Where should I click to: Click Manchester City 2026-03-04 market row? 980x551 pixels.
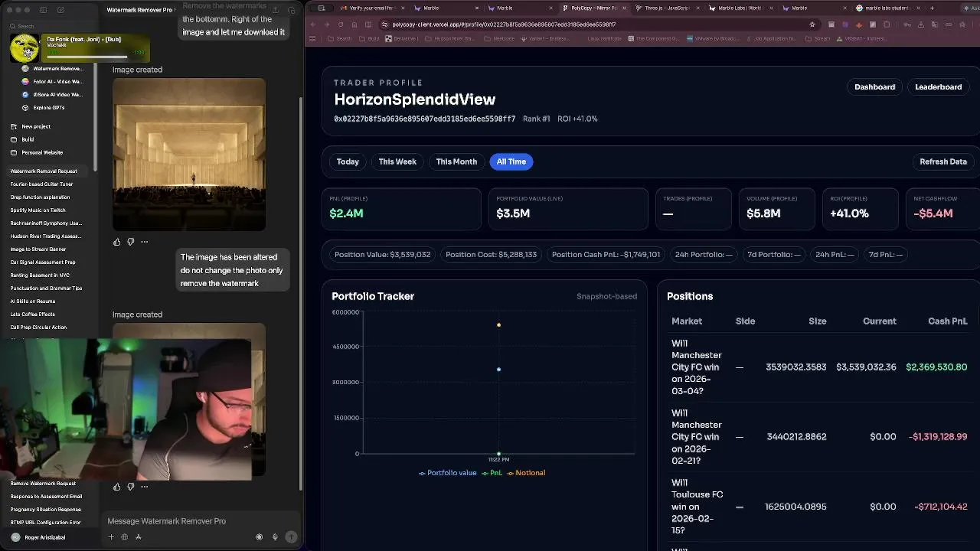coord(819,367)
